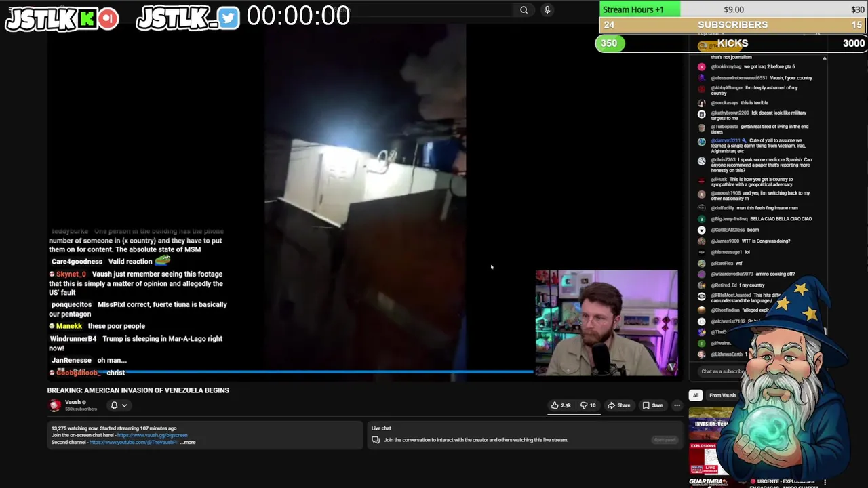
Task: Open the vaush.gg/bigscreen link
Action: [x=152, y=435]
